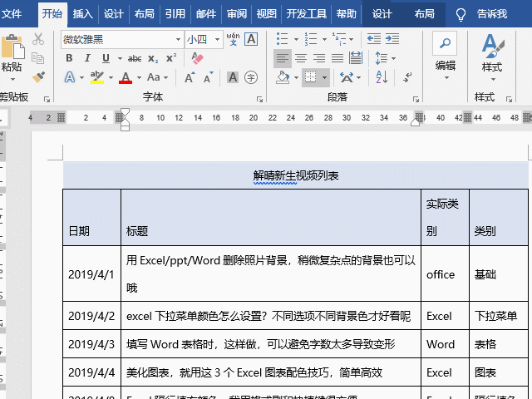Switch to the 开发工具 tab
This screenshot has width=532, height=399.
click(x=307, y=14)
